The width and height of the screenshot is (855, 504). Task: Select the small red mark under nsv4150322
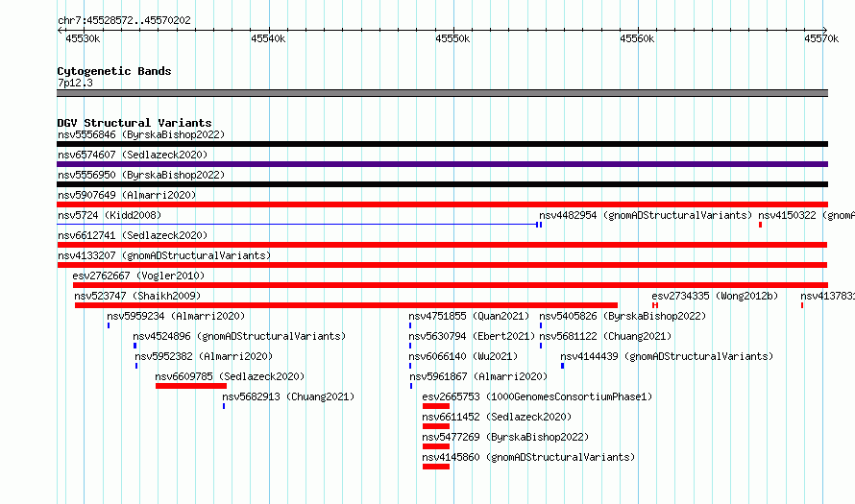click(x=760, y=225)
